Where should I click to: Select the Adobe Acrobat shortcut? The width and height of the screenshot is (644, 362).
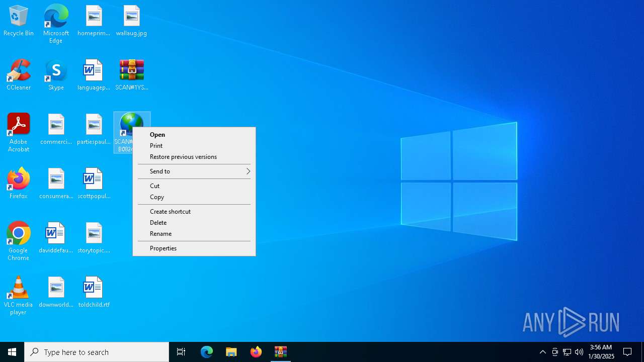19,133
